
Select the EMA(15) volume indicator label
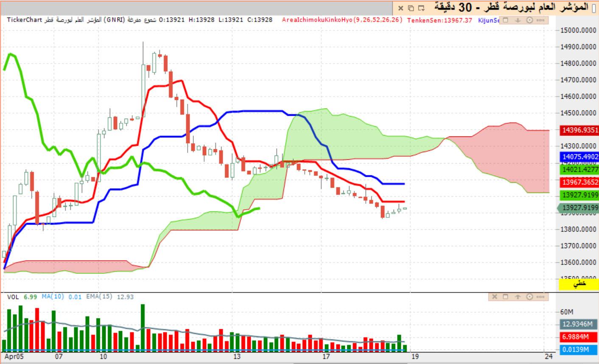(99, 297)
